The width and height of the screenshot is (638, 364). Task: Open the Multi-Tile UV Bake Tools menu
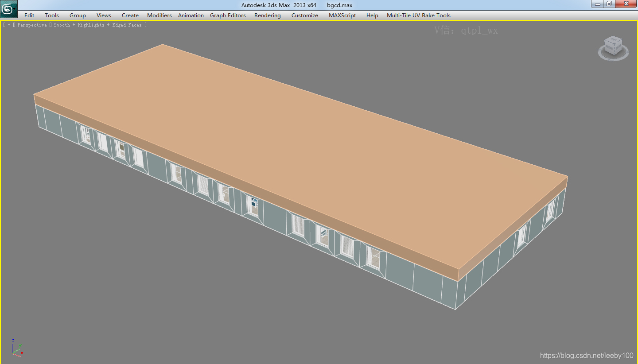tap(419, 15)
